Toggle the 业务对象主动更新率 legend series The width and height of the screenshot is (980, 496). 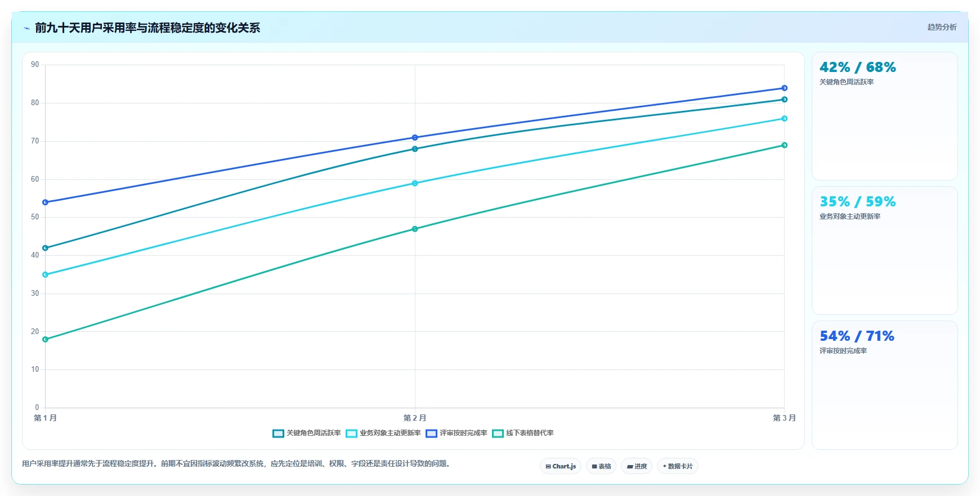pyautogui.click(x=383, y=433)
